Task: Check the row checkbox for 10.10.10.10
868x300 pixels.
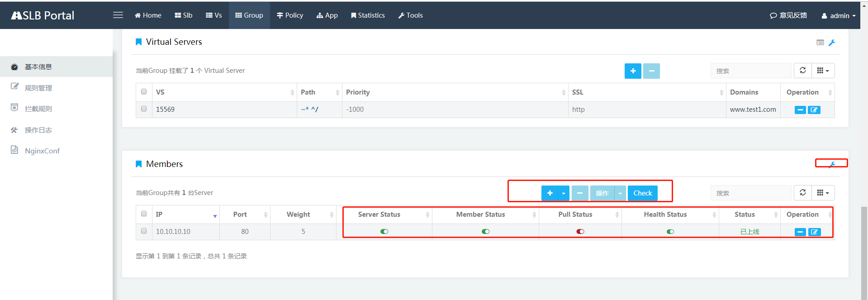Action: tap(144, 231)
